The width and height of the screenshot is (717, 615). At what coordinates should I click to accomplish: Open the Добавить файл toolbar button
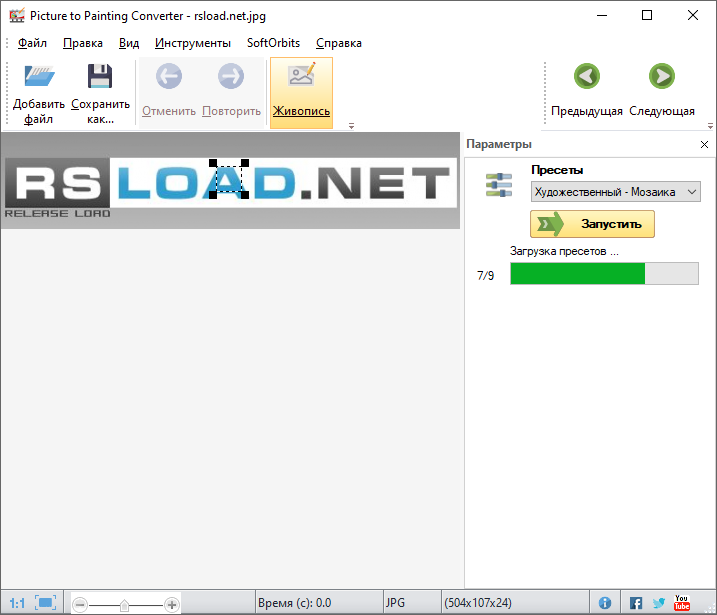[x=39, y=93]
